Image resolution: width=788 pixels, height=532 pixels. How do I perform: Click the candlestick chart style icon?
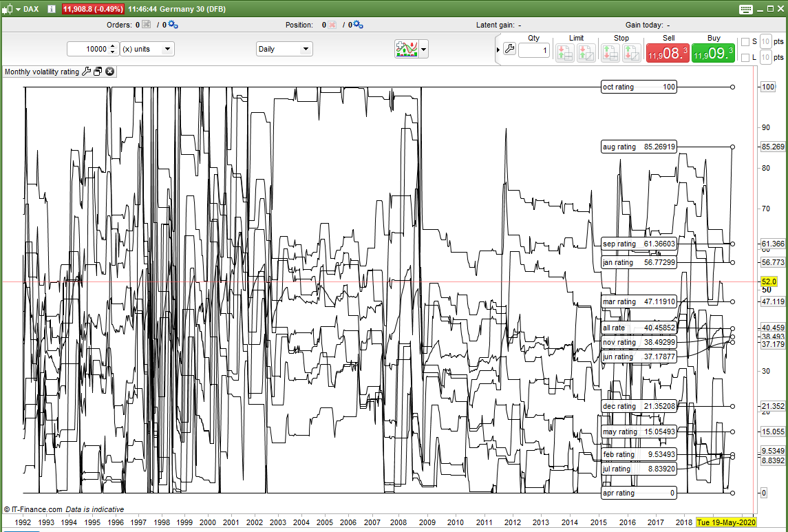[x=8, y=9]
